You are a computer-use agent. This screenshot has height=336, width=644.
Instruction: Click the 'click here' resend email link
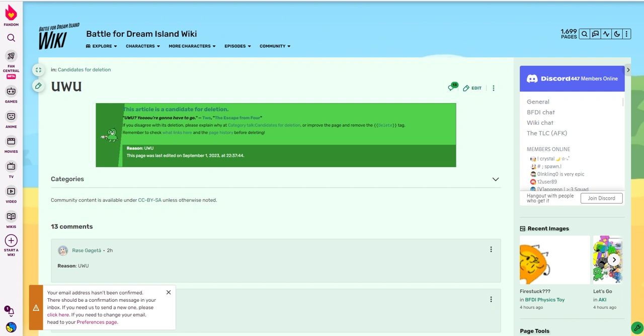pos(58,315)
